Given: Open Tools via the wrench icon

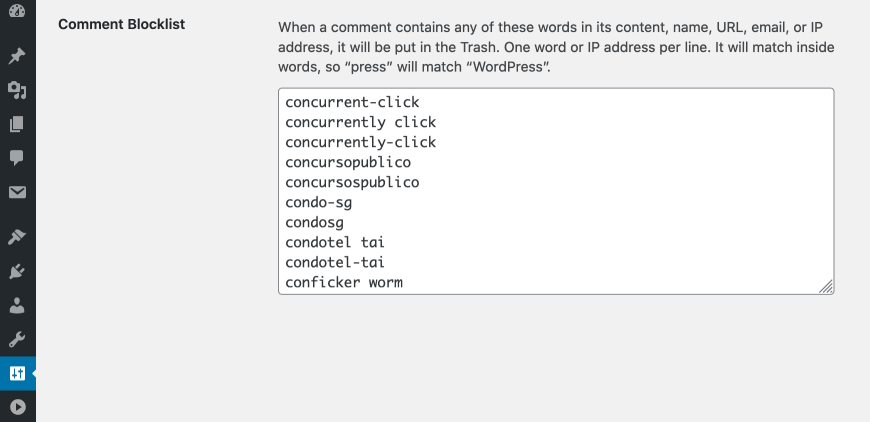Looking at the screenshot, I should click(17, 339).
